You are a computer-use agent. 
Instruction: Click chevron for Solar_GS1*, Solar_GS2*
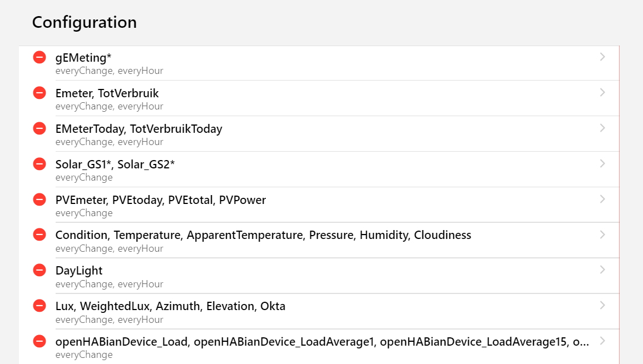click(x=602, y=164)
